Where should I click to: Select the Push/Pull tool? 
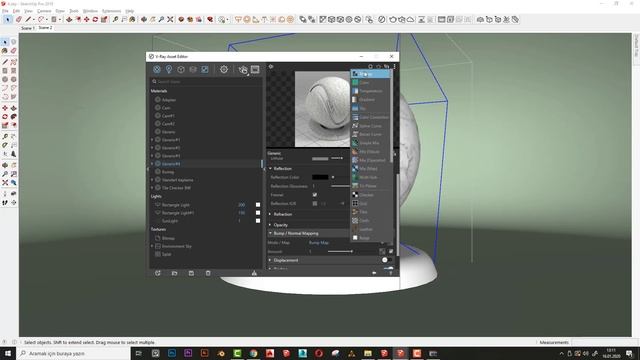[69, 20]
